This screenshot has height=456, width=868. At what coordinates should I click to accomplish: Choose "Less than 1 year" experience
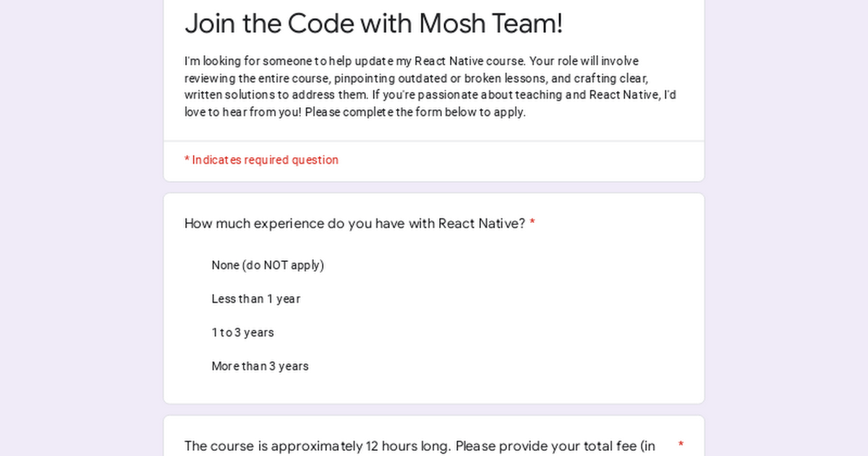pyautogui.click(x=255, y=299)
